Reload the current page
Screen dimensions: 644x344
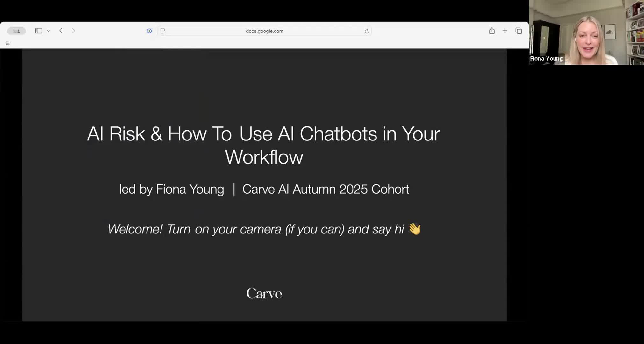(x=367, y=31)
